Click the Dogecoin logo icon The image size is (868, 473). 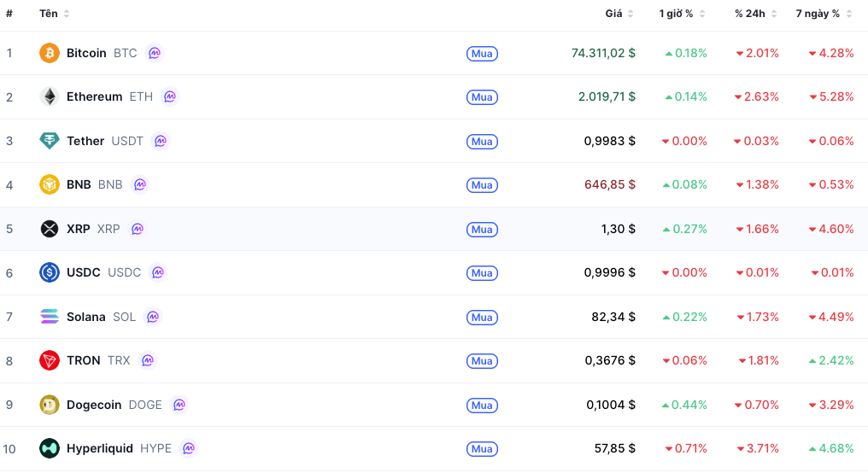click(x=50, y=405)
